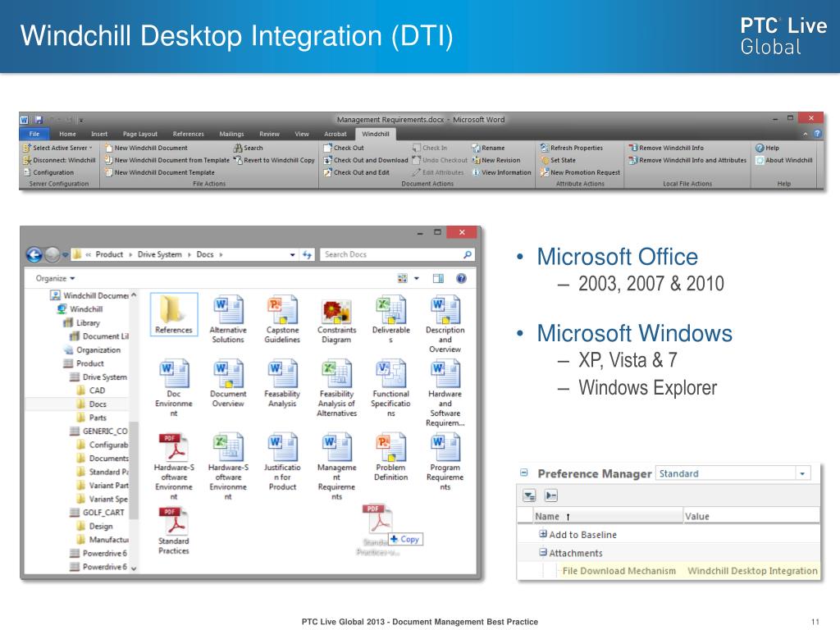Image resolution: width=840 pixels, height=630 pixels.
Task: Select the Problem Definition presentation file
Action: pyautogui.click(x=390, y=457)
